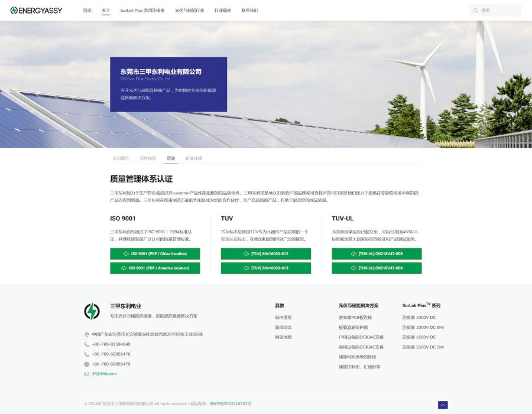This screenshot has height=414, width=532.
Task: Click the email envelope icon in the footer
Action: 87,374
